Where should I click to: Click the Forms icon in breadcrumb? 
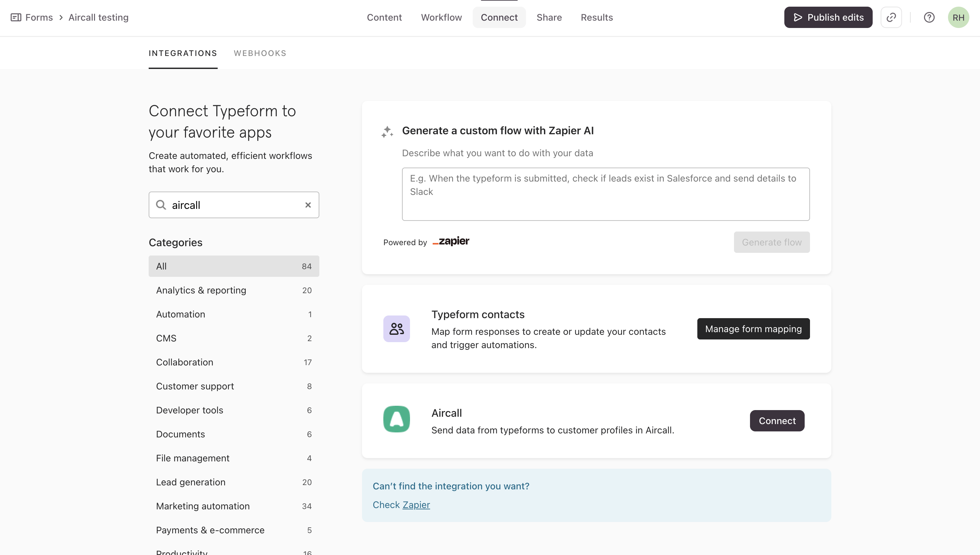coord(16,17)
